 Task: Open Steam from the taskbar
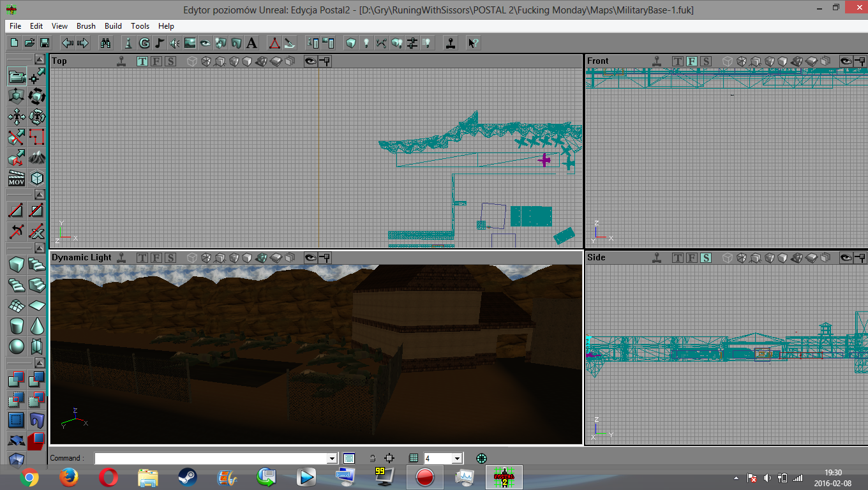tap(187, 477)
